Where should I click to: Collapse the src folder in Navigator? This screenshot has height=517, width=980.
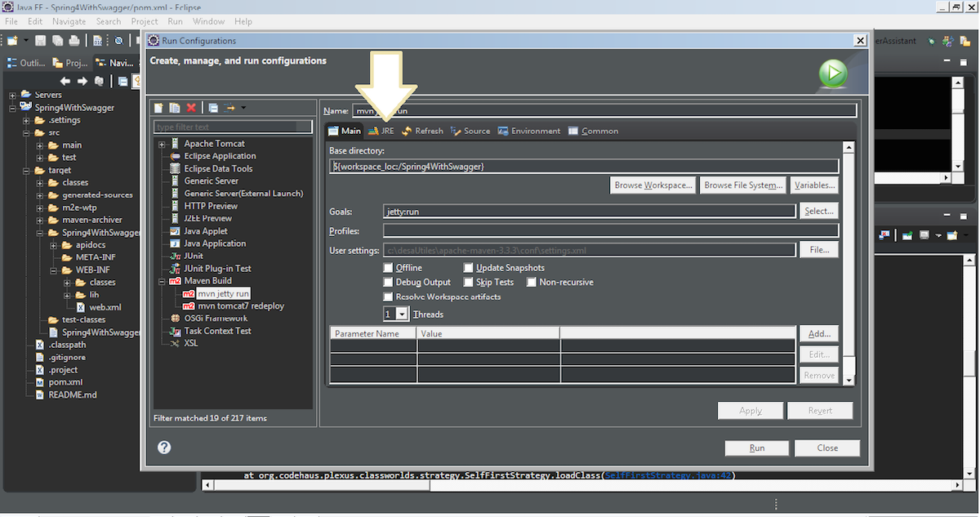pos(26,132)
